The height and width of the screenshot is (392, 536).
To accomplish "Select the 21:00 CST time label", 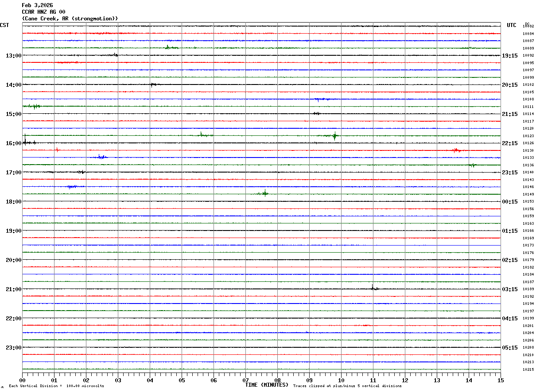I will click(x=13, y=289).
